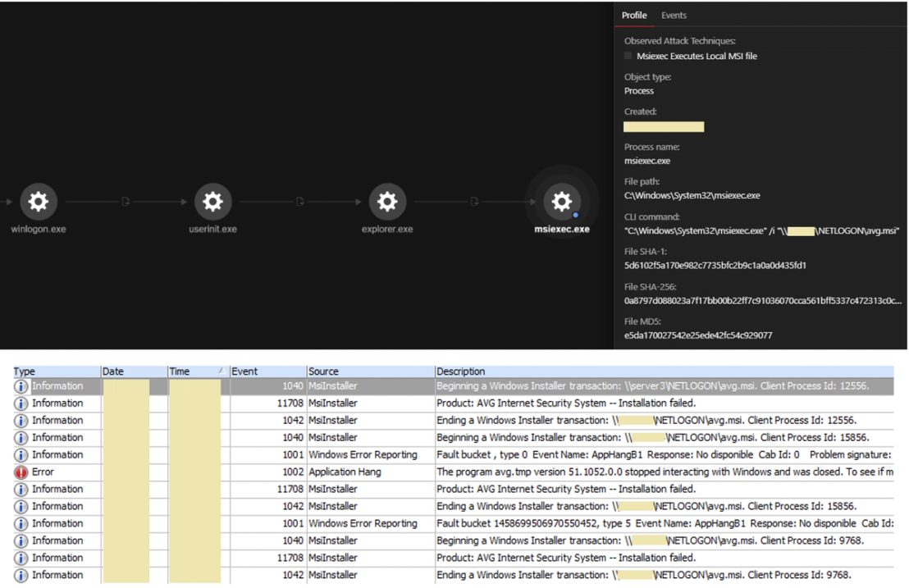Click event ID 1042 in Ending 15856 row

pos(293,506)
